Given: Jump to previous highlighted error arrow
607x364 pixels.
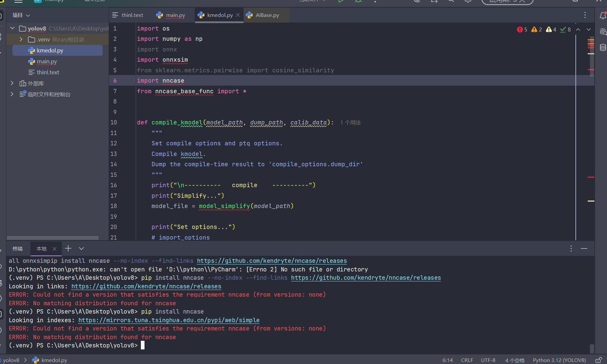Looking at the screenshot, I should tap(578, 30).
